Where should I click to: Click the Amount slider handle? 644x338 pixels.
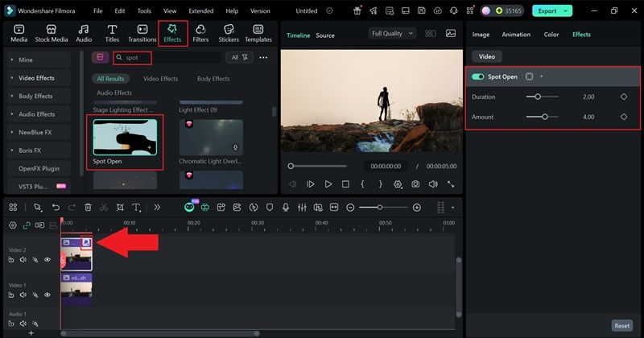click(545, 117)
